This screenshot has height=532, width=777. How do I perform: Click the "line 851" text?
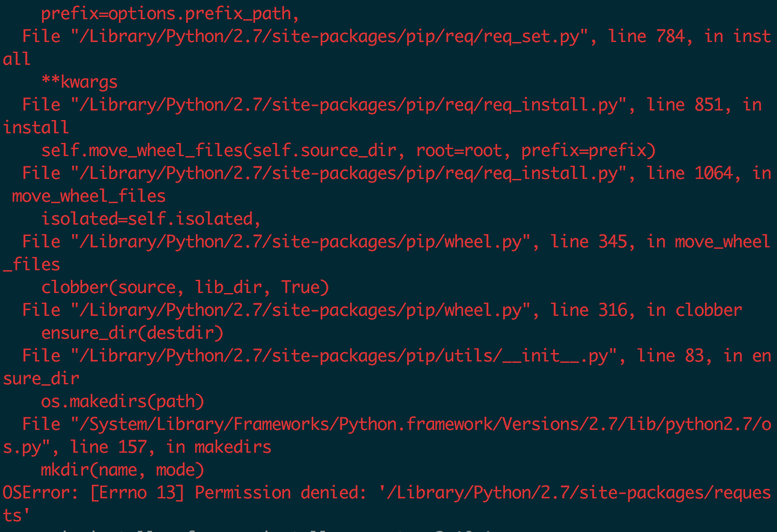pos(685,104)
